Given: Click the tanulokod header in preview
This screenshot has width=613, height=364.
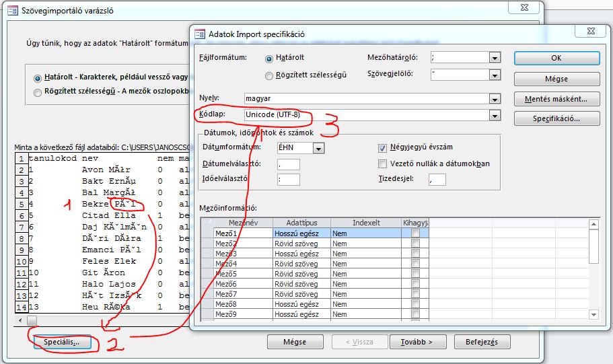Looking at the screenshot, I should click(52, 158).
